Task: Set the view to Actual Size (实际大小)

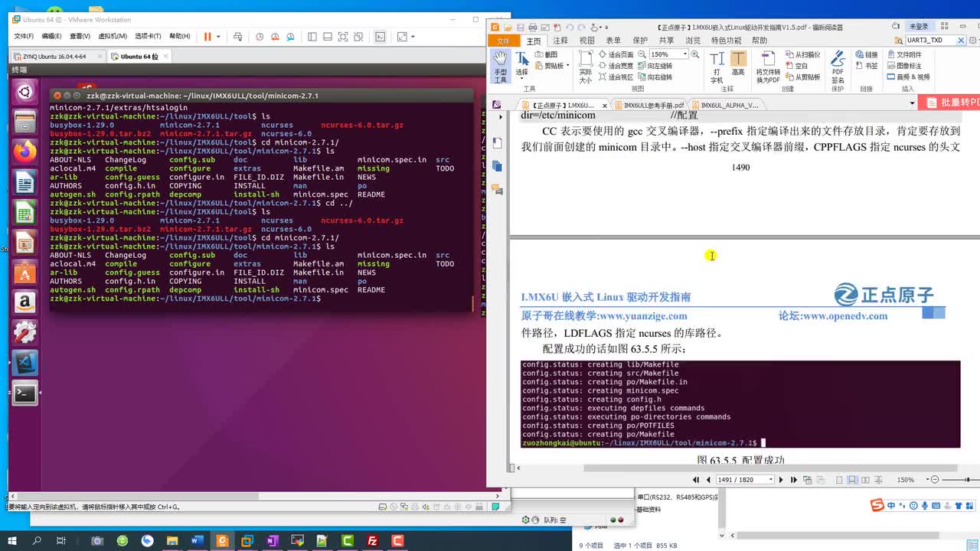Action: coord(585,67)
